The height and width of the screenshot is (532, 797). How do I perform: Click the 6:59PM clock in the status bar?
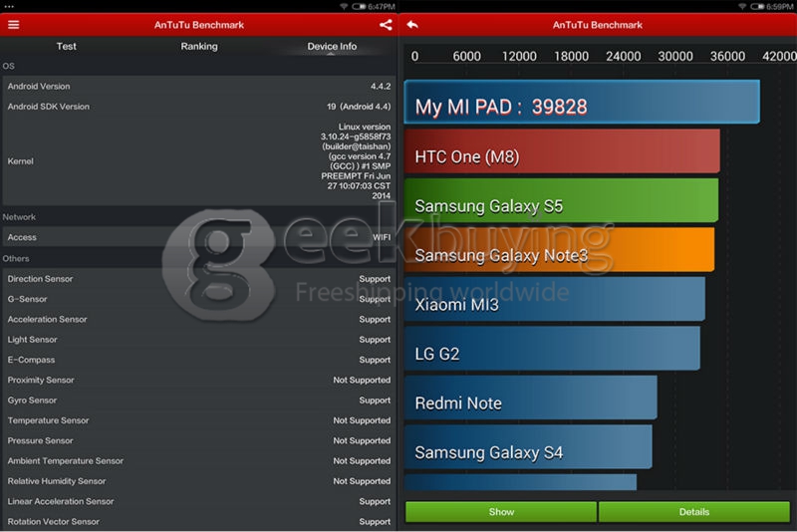tap(780, 7)
